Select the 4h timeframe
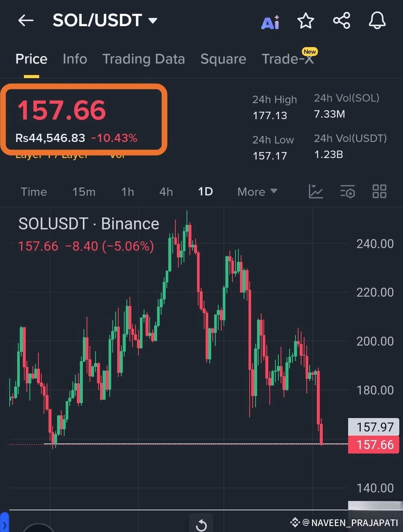This screenshot has height=532, width=403. 166,192
